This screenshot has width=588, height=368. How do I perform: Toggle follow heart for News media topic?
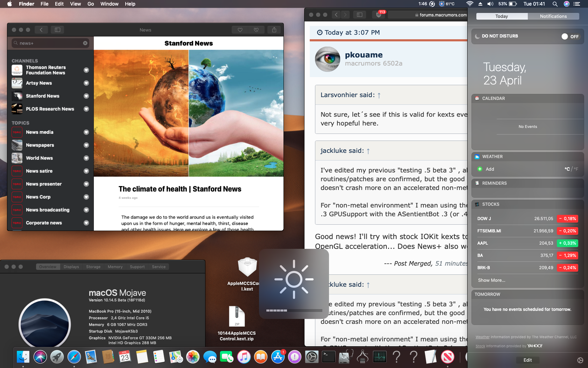click(86, 132)
